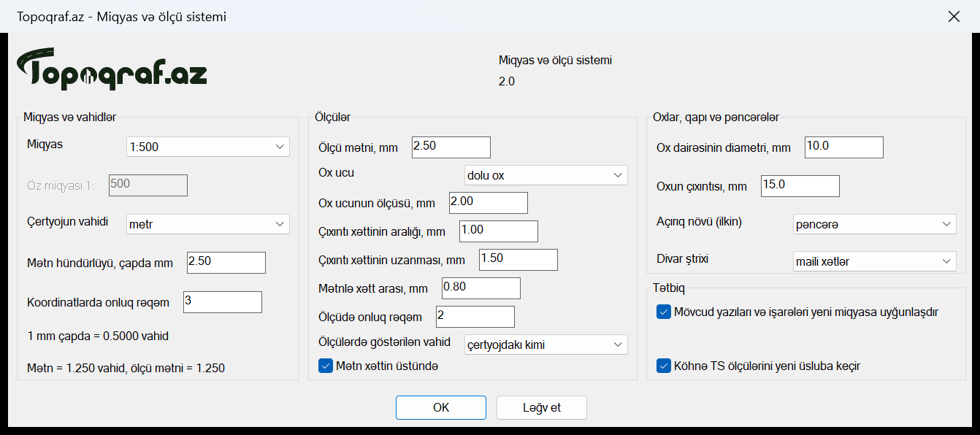Click the Oxun çıxıntısı, mm field
The height and width of the screenshot is (435, 980).
pyautogui.click(x=800, y=186)
